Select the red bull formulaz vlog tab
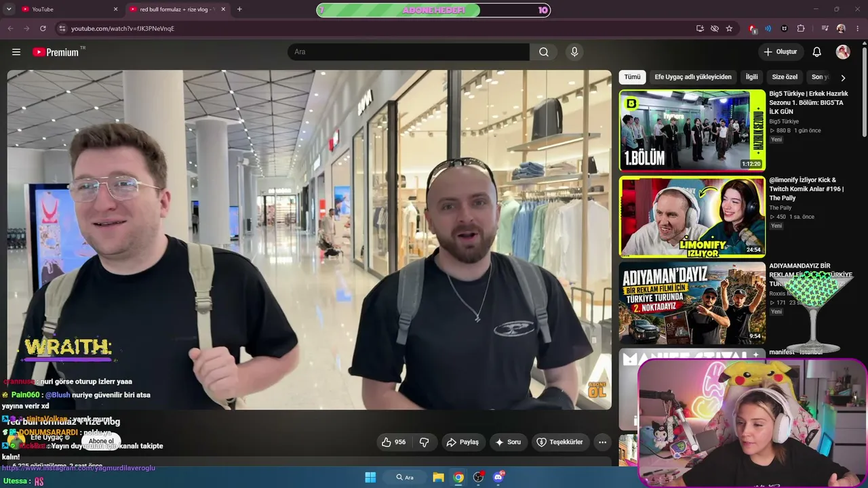The image size is (868, 488). [x=178, y=9]
